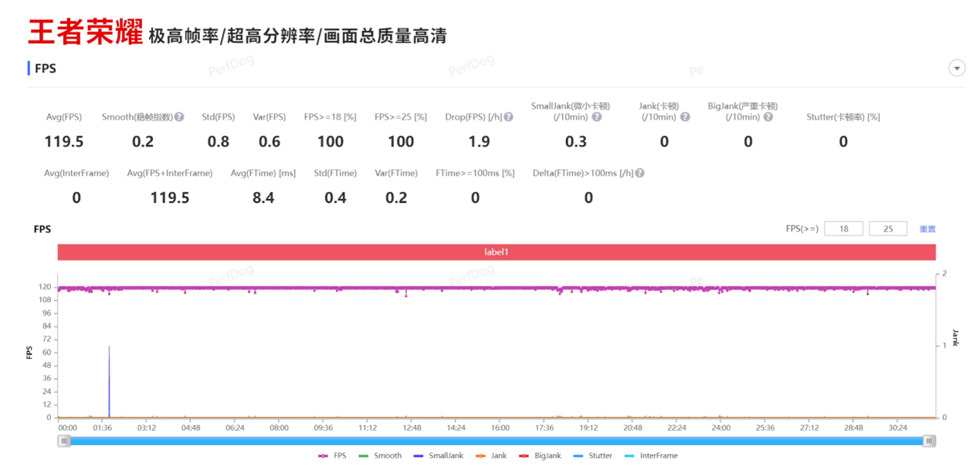This screenshot has height=476, width=980.
Task: Click left handle of time range slider
Action: click(x=65, y=441)
